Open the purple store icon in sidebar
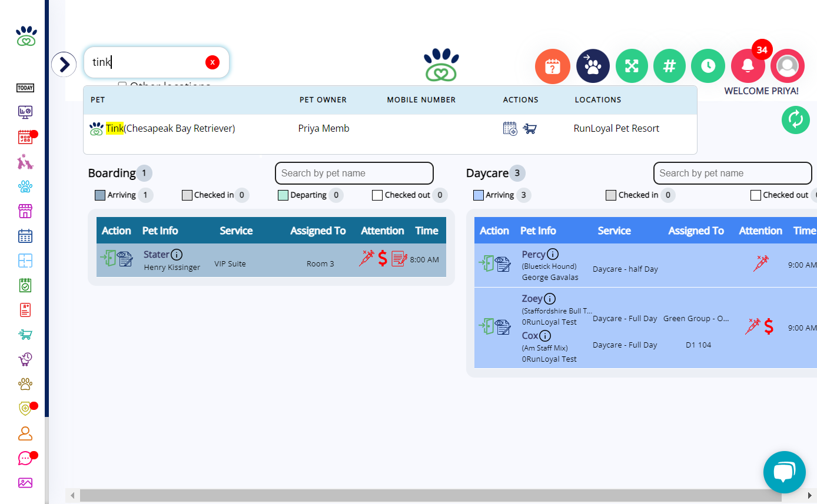 [25, 212]
